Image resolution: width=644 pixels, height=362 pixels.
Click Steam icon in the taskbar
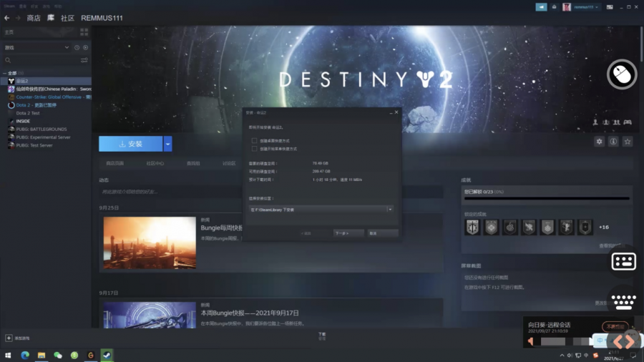point(107,355)
